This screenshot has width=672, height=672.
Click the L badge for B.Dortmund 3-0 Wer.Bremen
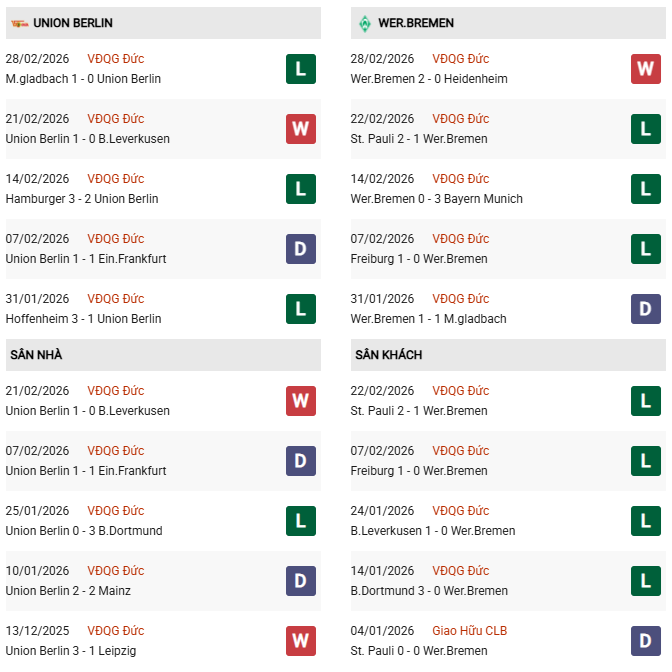click(645, 581)
